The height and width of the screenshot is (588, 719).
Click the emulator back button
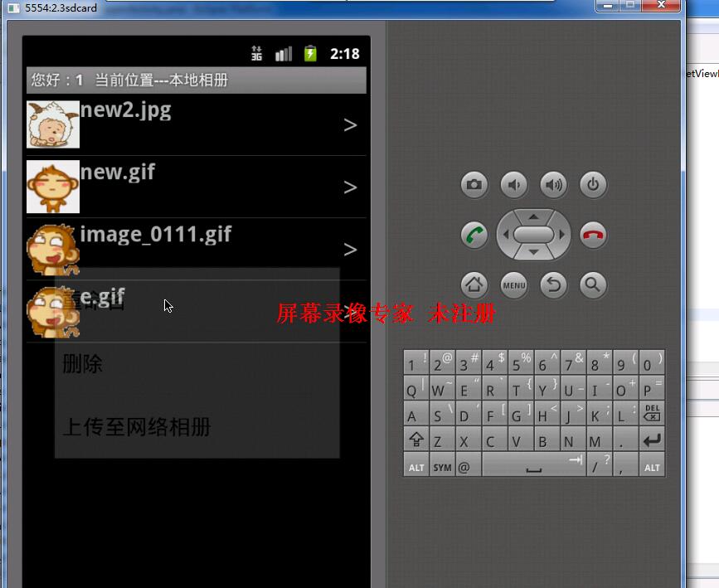[553, 284]
